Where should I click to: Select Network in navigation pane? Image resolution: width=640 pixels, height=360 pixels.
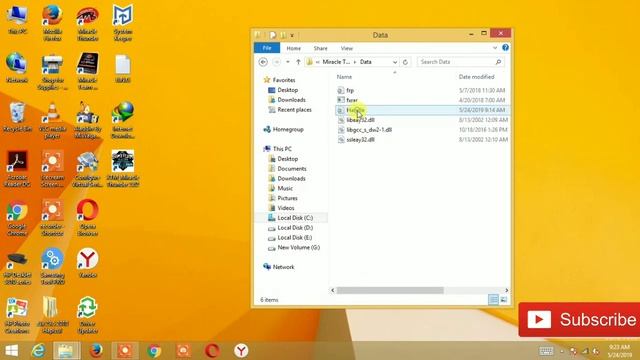tap(283, 267)
